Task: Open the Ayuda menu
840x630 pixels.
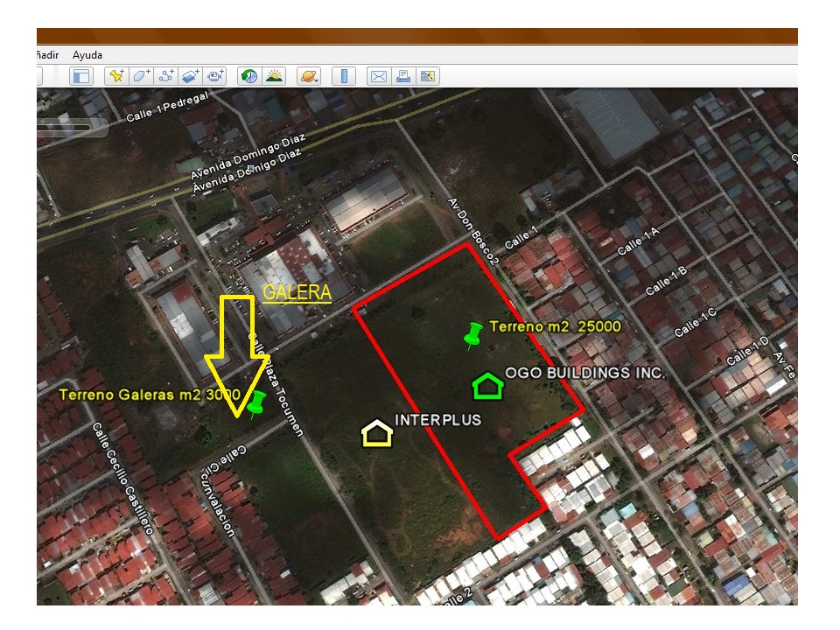Action: point(87,55)
